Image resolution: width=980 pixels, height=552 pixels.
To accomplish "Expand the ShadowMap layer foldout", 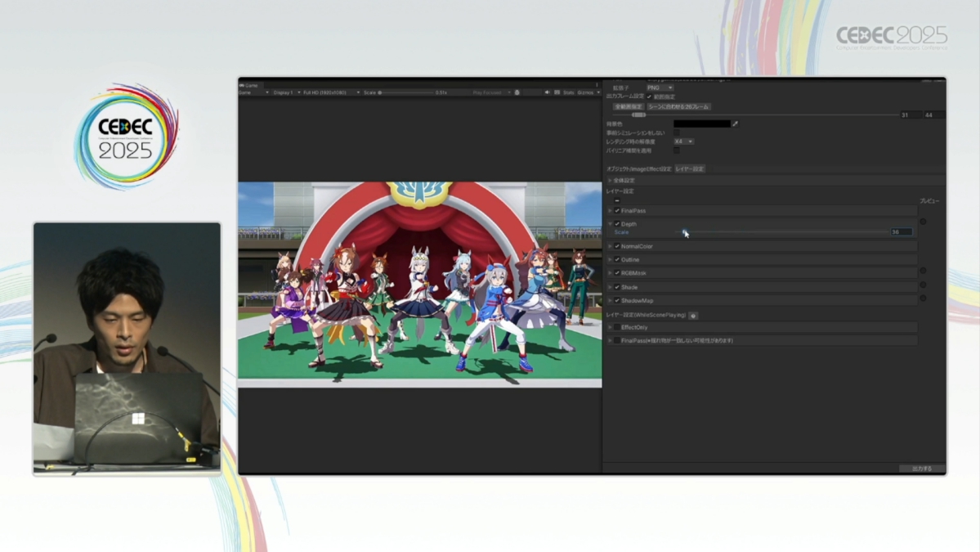I will pyautogui.click(x=610, y=301).
